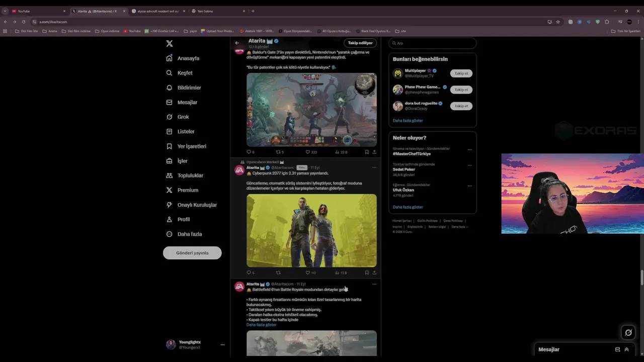Repost the Cyberpunk 2077 post
Screen dimensions: 644x362
point(278,273)
